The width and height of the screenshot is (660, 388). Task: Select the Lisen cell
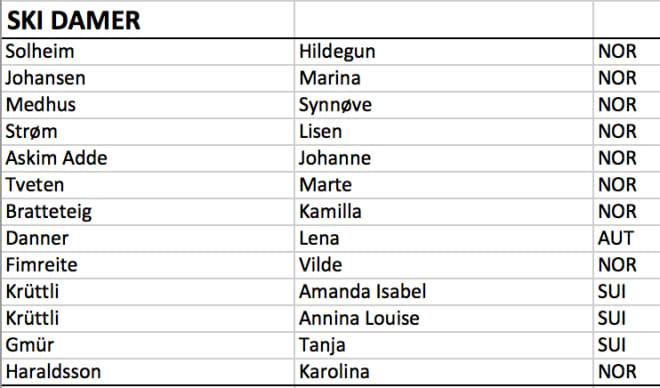coord(444,132)
